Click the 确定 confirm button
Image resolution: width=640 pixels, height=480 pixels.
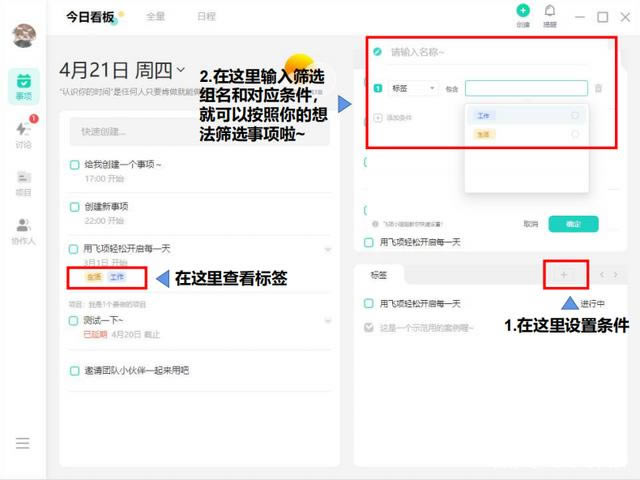coord(573,224)
